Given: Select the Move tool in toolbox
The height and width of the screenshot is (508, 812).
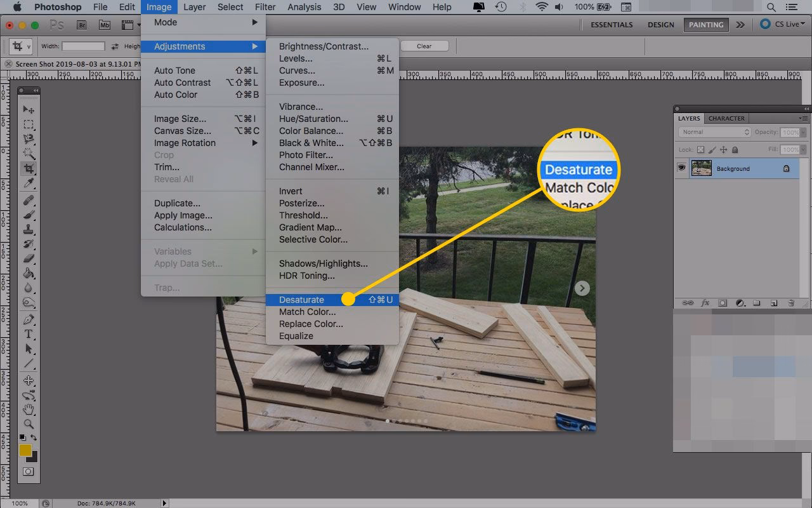Looking at the screenshot, I should click(x=29, y=109).
